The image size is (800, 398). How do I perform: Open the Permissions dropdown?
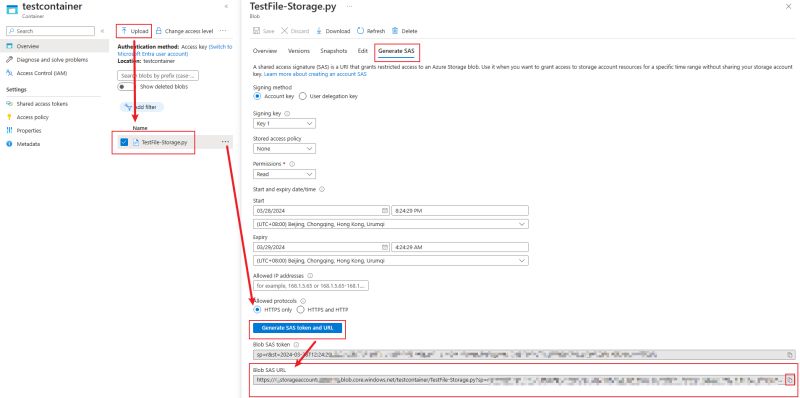(x=284, y=174)
